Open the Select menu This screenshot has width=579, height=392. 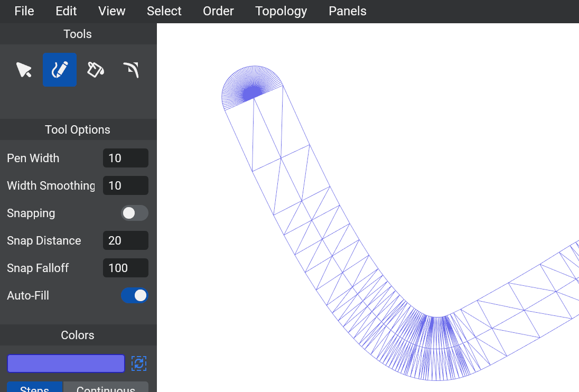(164, 11)
